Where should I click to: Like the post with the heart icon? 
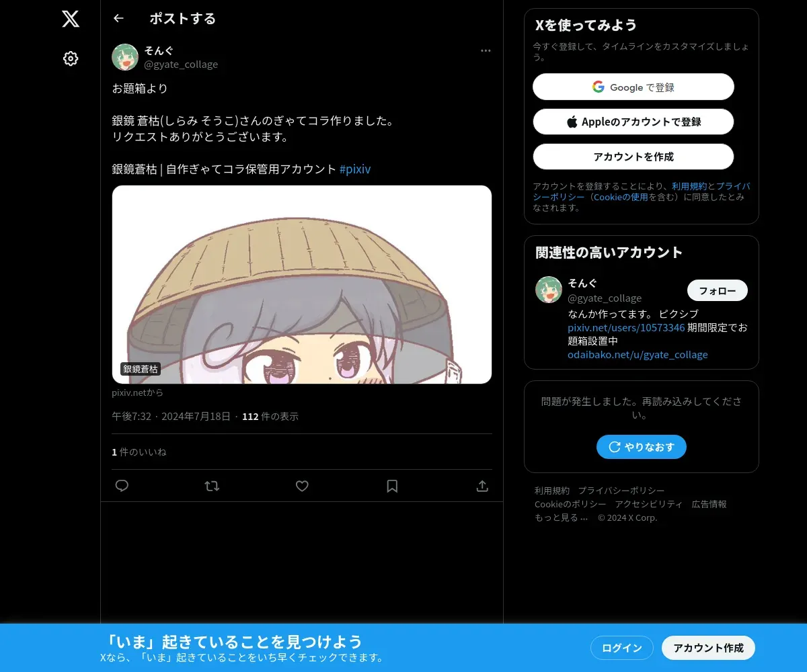(302, 486)
